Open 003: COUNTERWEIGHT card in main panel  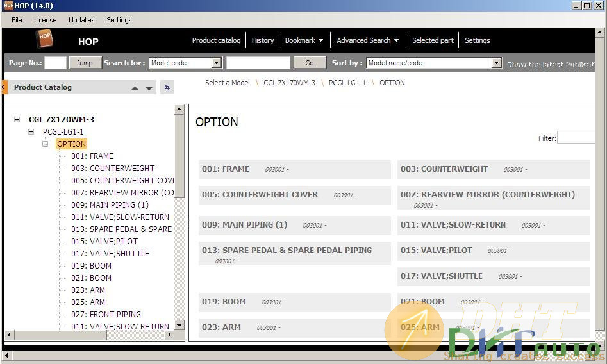click(x=493, y=169)
